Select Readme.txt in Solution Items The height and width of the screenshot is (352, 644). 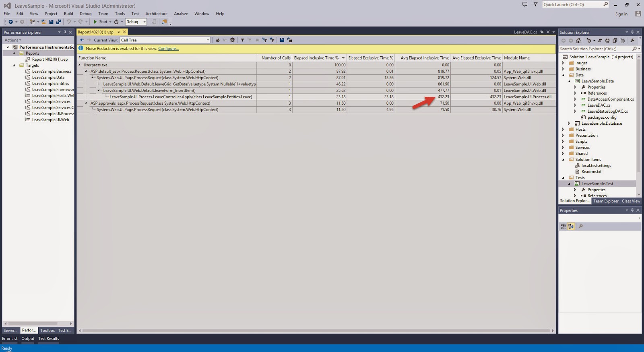pyautogui.click(x=591, y=172)
